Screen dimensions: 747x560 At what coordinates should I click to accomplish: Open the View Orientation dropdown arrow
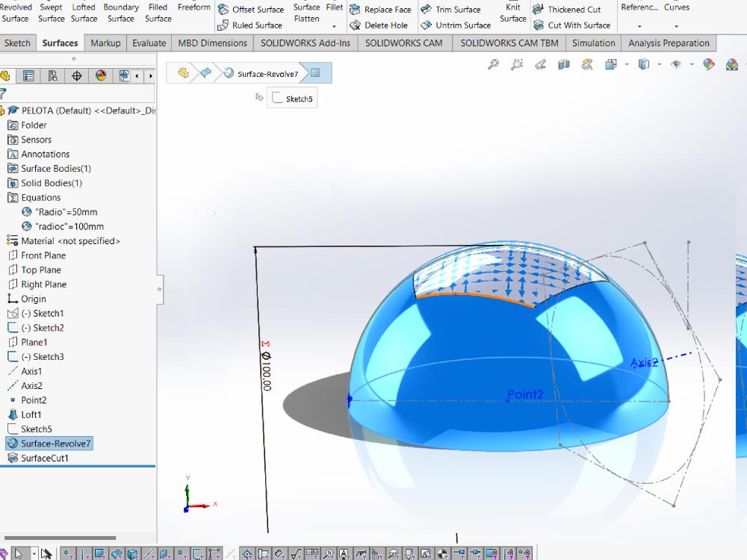[627, 64]
